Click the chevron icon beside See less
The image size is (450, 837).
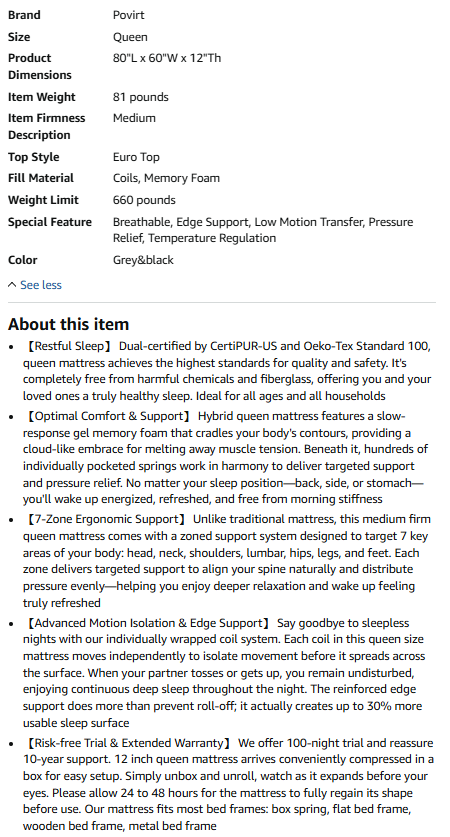coord(12,285)
